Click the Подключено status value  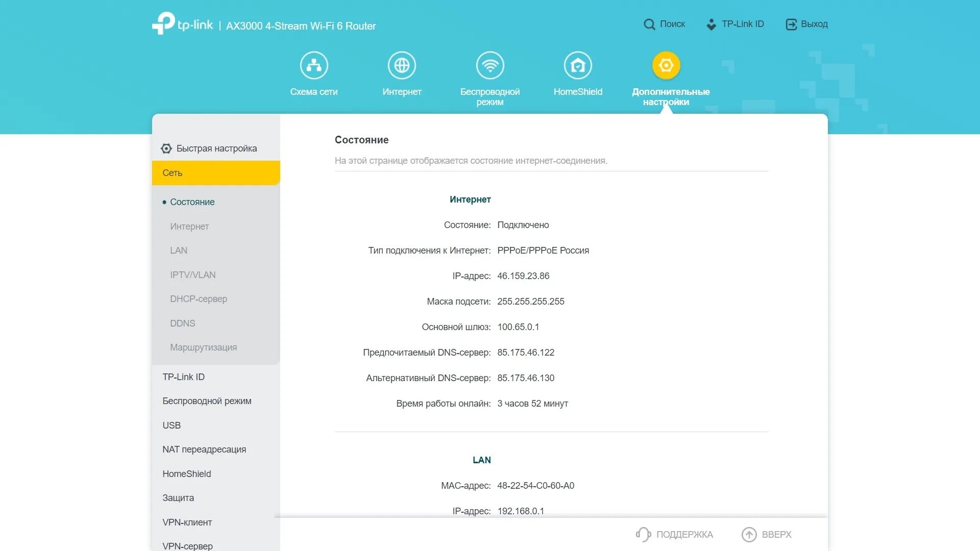pos(523,225)
